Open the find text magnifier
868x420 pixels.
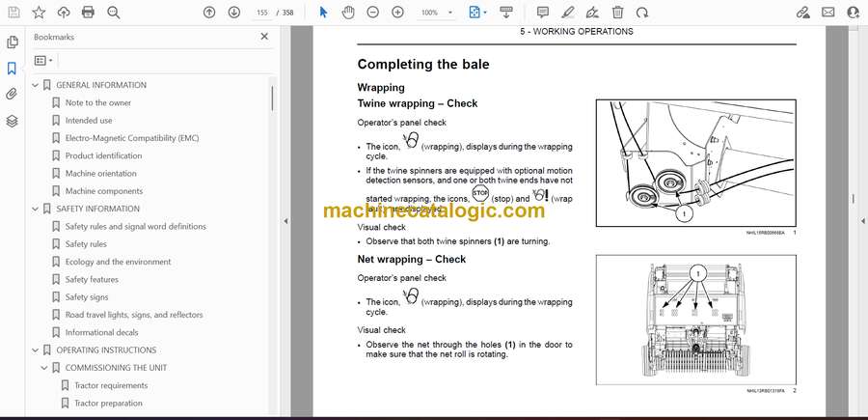click(x=114, y=13)
